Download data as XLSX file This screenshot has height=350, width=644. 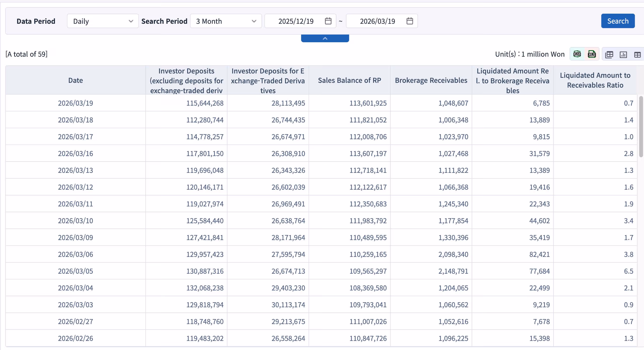pyautogui.click(x=577, y=54)
